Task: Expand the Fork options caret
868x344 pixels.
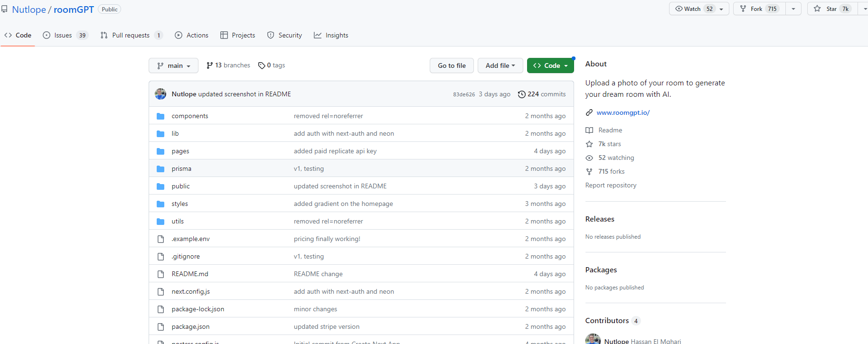Action: pyautogui.click(x=793, y=9)
